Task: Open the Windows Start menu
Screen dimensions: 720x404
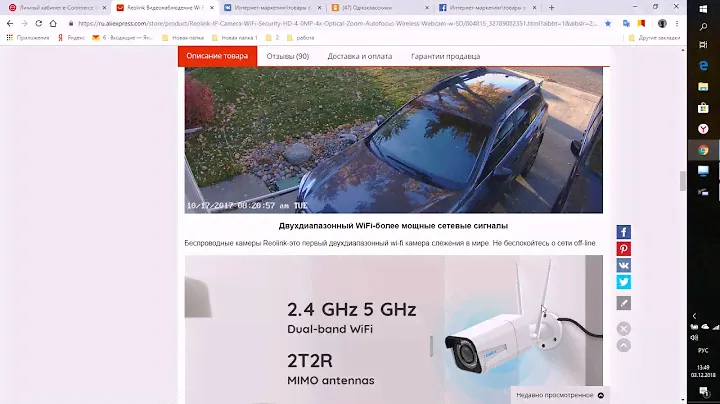Action: [703, 8]
